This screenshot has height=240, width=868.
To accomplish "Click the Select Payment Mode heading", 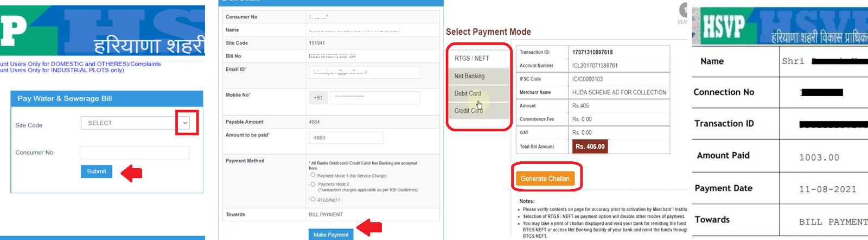I will pyautogui.click(x=488, y=31).
